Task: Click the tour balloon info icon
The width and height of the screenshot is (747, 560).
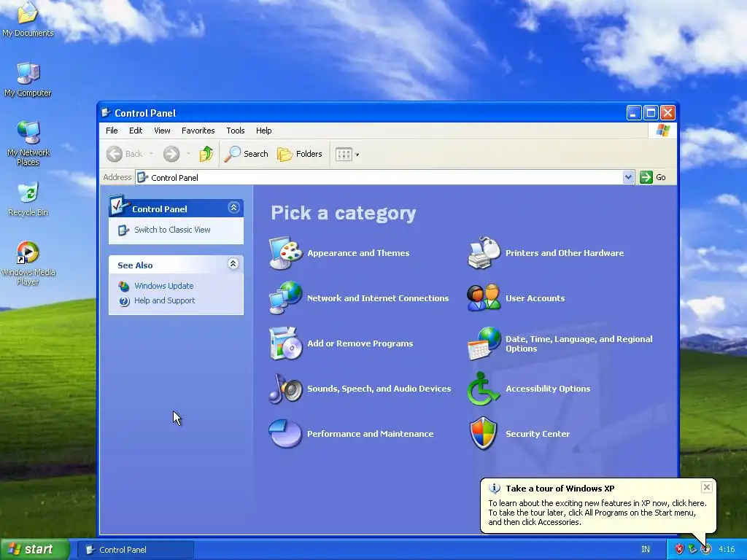Action: tap(495, 488)
